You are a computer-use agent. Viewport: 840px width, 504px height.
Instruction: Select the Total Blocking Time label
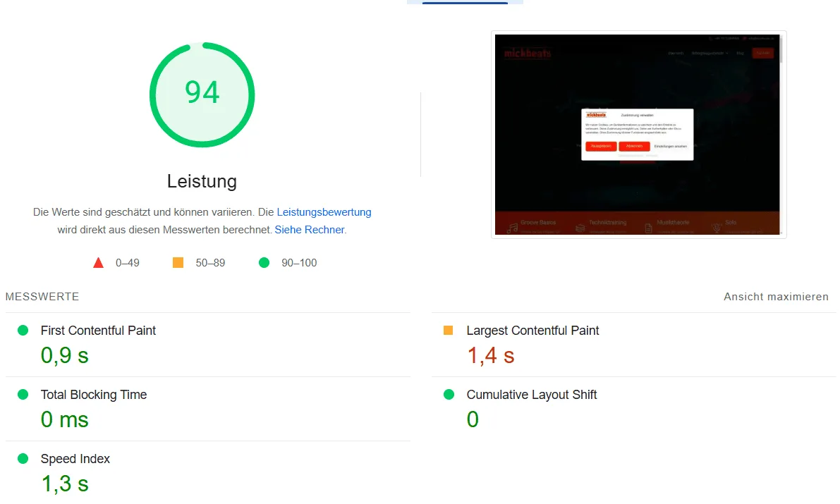(94, 395)
